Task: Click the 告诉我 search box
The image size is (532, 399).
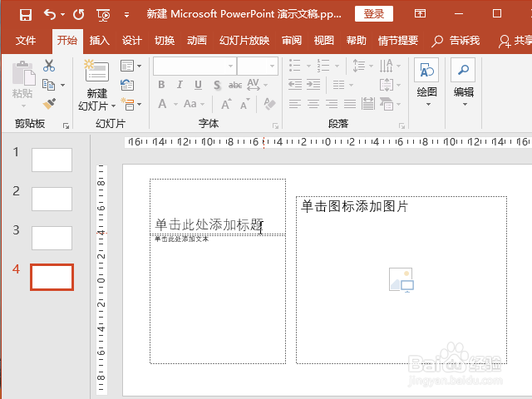Action: pyautogui.click(x=456, y=41)
